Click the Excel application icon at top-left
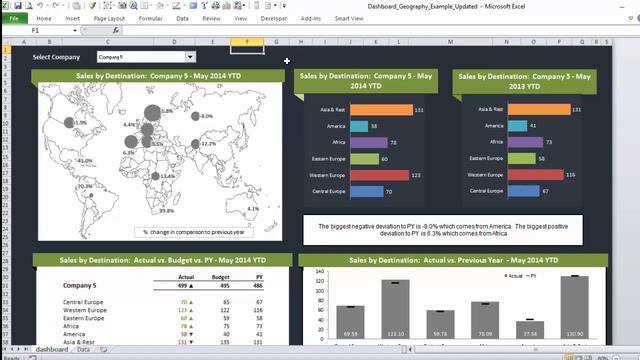 point(5,6)
